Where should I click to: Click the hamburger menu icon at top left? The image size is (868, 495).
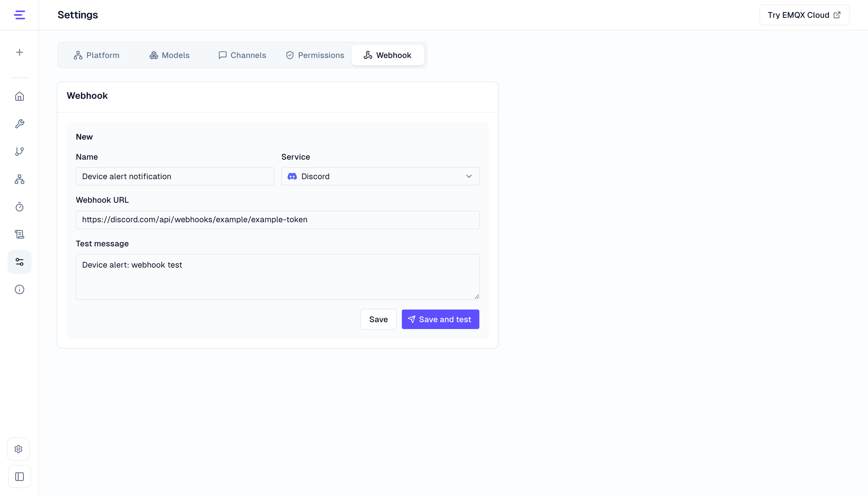(19, 15)
